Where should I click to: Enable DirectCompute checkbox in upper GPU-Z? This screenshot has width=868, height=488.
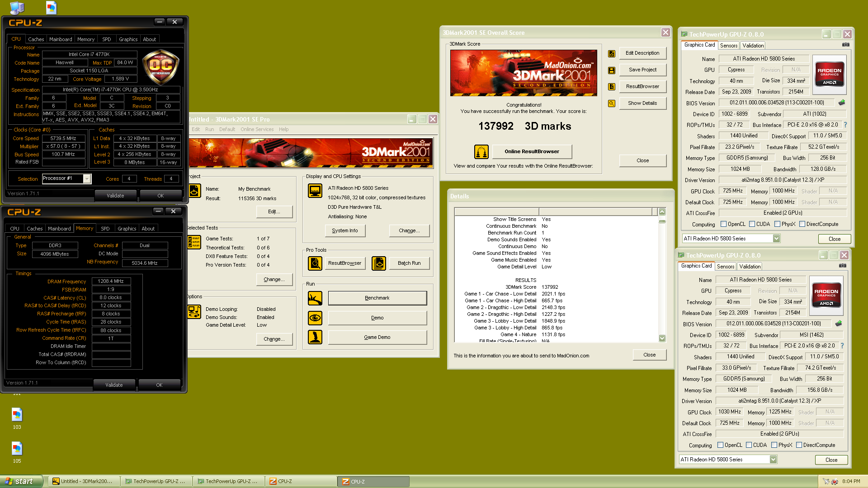(802, 224)
